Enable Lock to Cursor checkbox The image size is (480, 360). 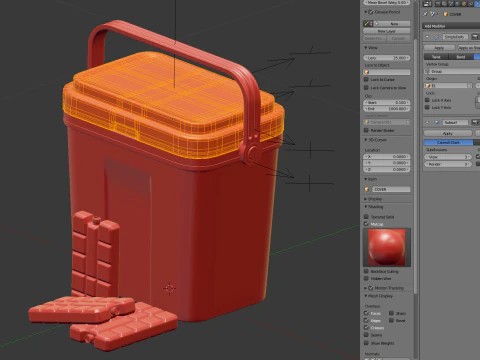click(366, 79)
